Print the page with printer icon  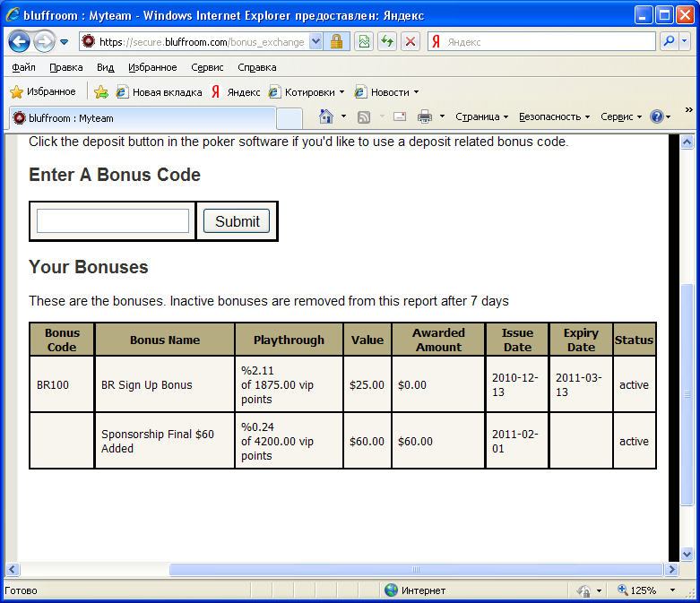point(425,117)
